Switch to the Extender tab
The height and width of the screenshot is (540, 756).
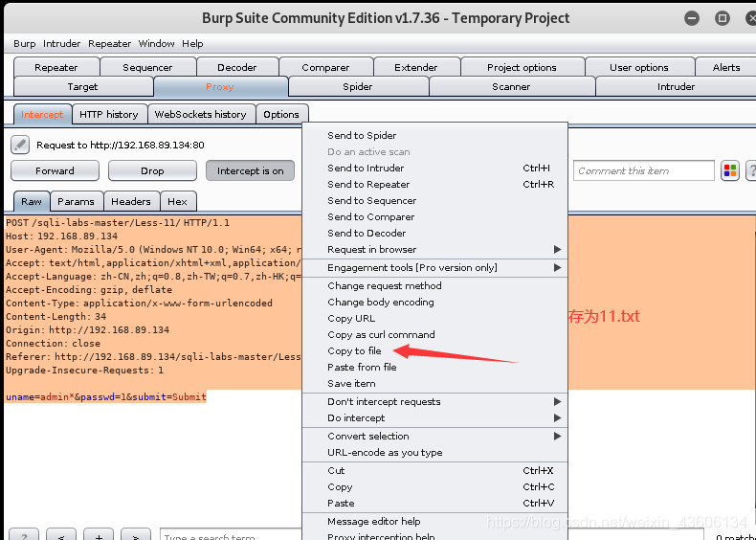coord(416,68)
